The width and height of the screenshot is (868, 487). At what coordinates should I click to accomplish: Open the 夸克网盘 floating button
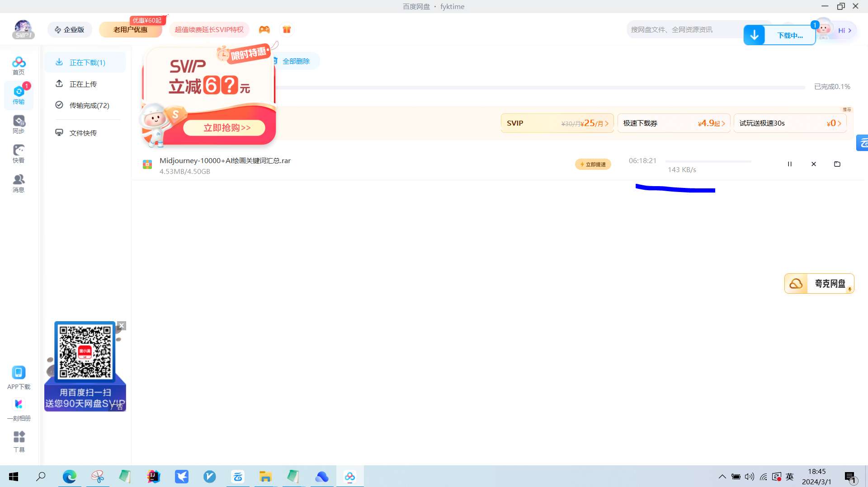pos(819,284)
